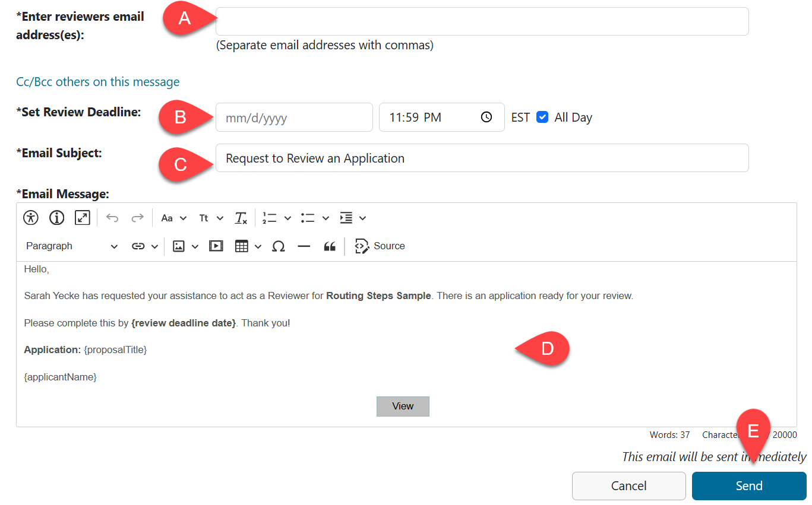The image size is (812, 505).
Task: Open the time picker clock icon
Action: [485, 117]
